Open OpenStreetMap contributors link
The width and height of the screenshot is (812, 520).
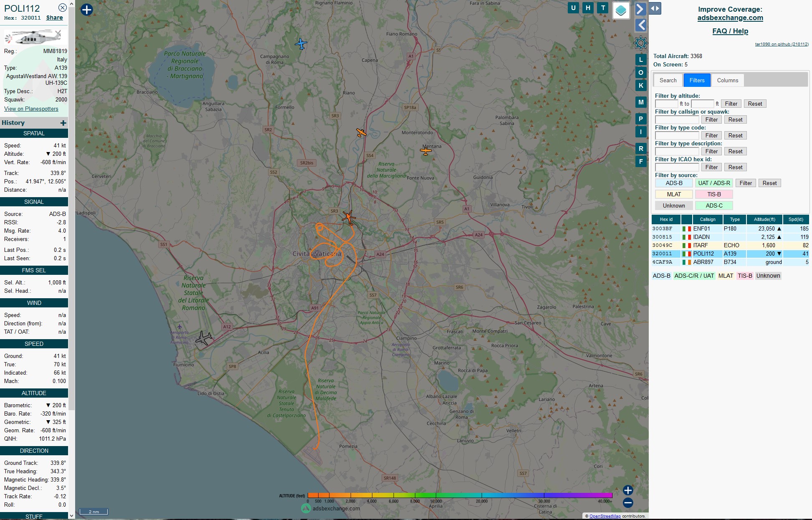click(605, 516)
